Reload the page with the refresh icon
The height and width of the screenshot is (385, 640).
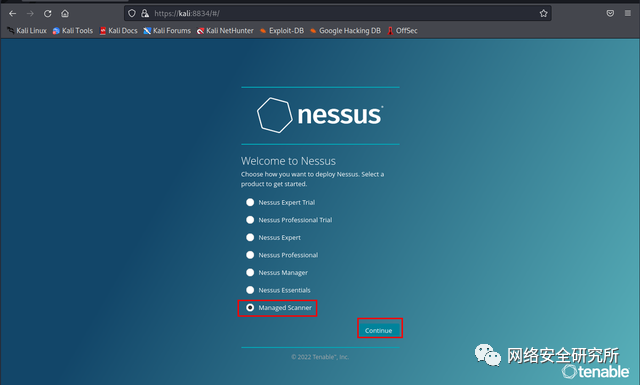47,13
